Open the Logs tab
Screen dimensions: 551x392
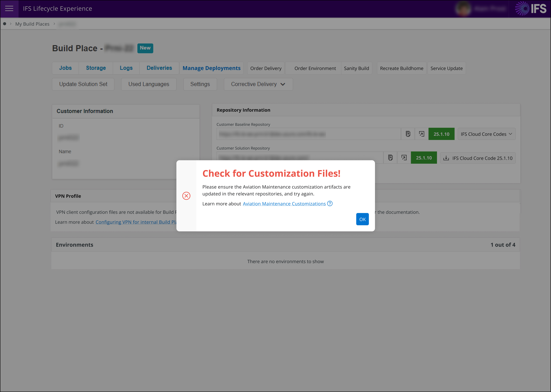[126, 68]
